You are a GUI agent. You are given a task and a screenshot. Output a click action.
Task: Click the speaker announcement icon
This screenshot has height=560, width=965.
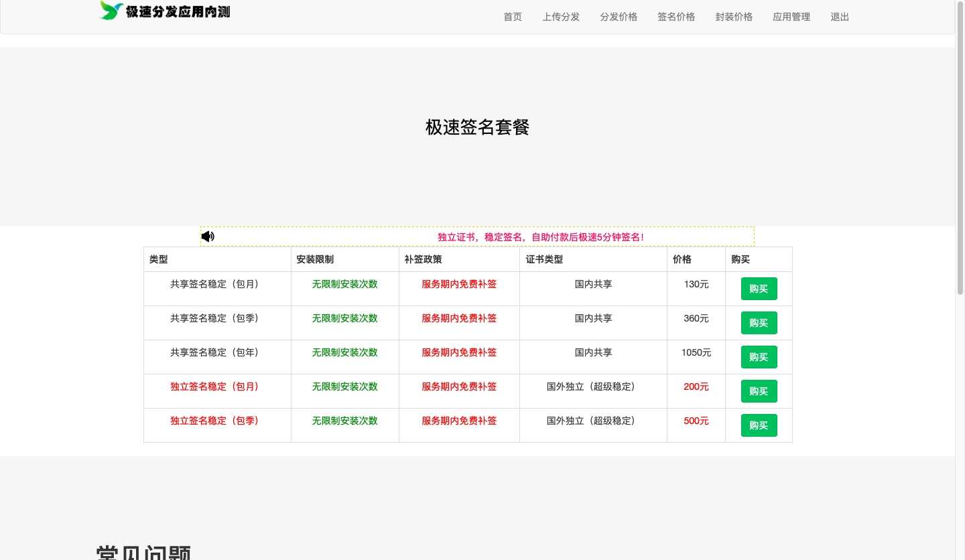tap(208, 236)
